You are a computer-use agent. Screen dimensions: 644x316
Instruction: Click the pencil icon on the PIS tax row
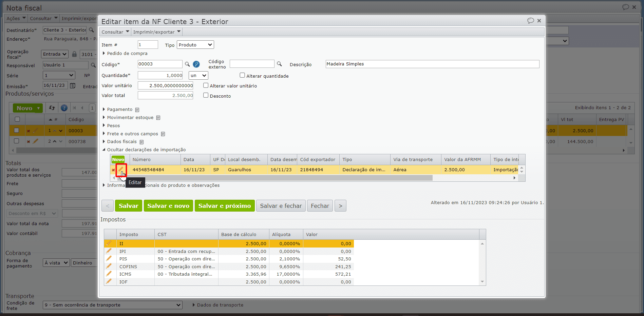(109, 259)
